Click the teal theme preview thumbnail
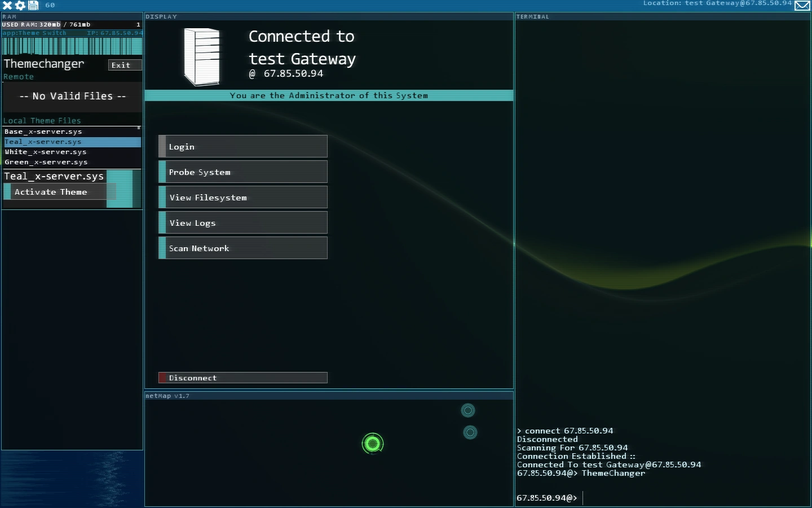Viewport: 812px width, 508px height. click(123, 189)
